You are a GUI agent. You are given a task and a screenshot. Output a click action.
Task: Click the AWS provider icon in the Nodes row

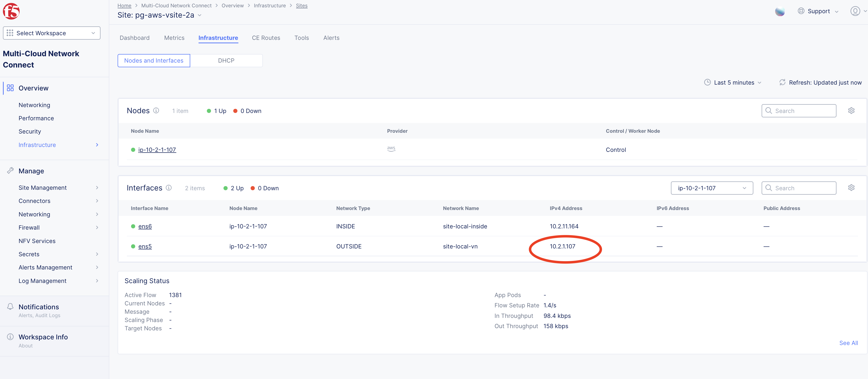click(391, 149)
